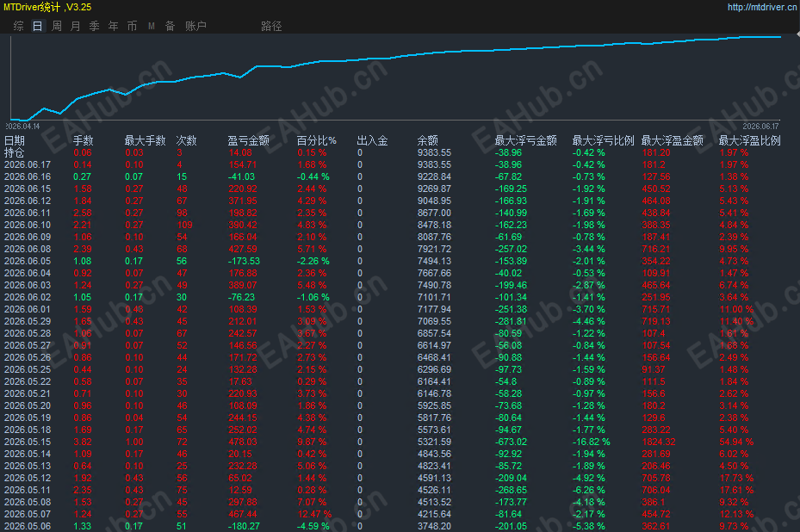Select the 日 daily tab
The width and height of the screenshot is (800, 532).
tap(37, 26)
